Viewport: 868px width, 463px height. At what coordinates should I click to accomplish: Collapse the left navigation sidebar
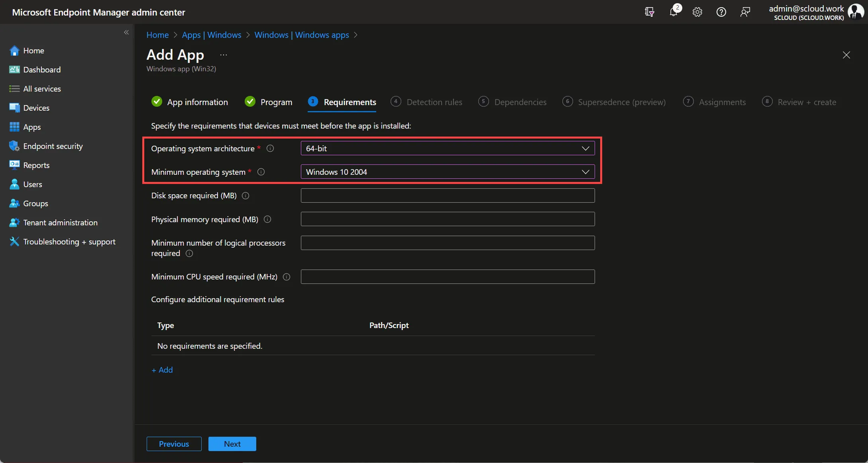click(x=126, y=32)
